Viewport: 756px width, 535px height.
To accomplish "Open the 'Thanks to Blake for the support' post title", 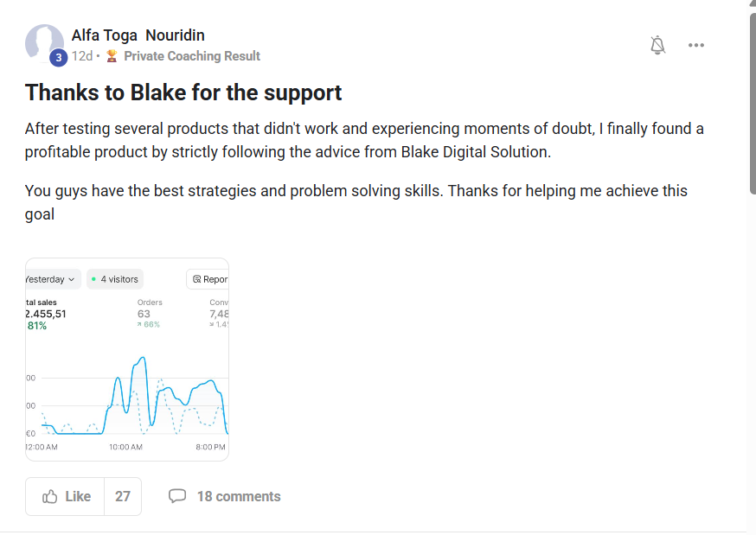I will [183, 92].
